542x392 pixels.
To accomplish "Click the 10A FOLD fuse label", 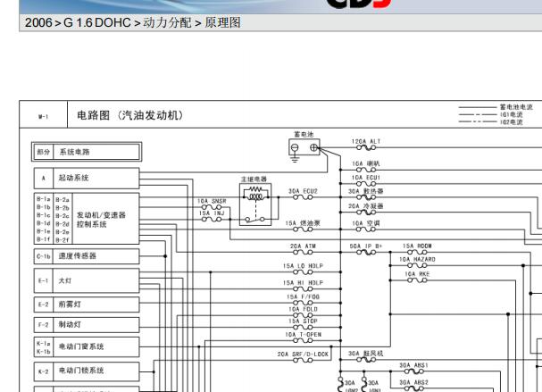I will pos(304,309).
